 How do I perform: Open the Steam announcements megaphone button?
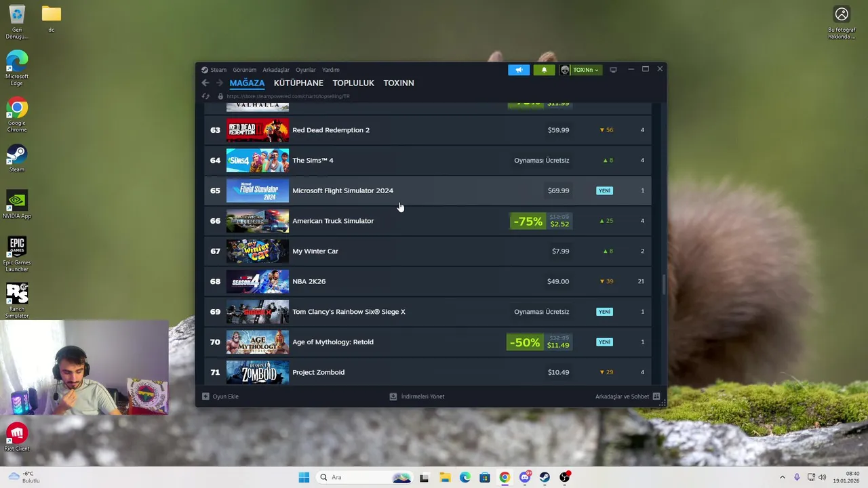(519, 70)
